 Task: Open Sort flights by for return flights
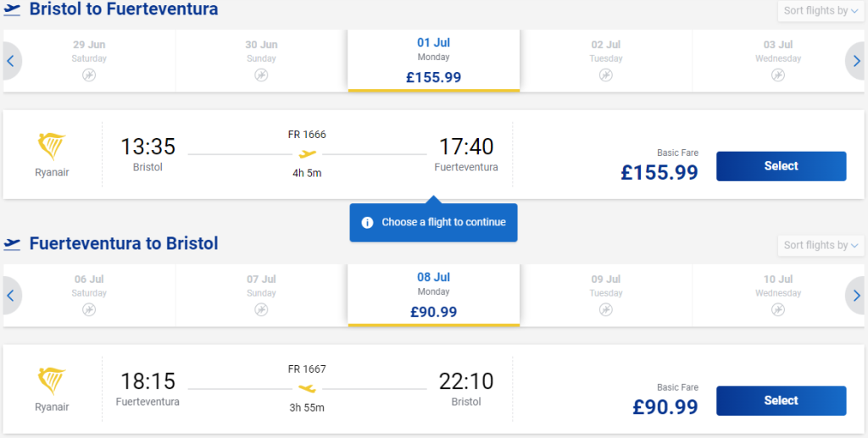[821, 245]
